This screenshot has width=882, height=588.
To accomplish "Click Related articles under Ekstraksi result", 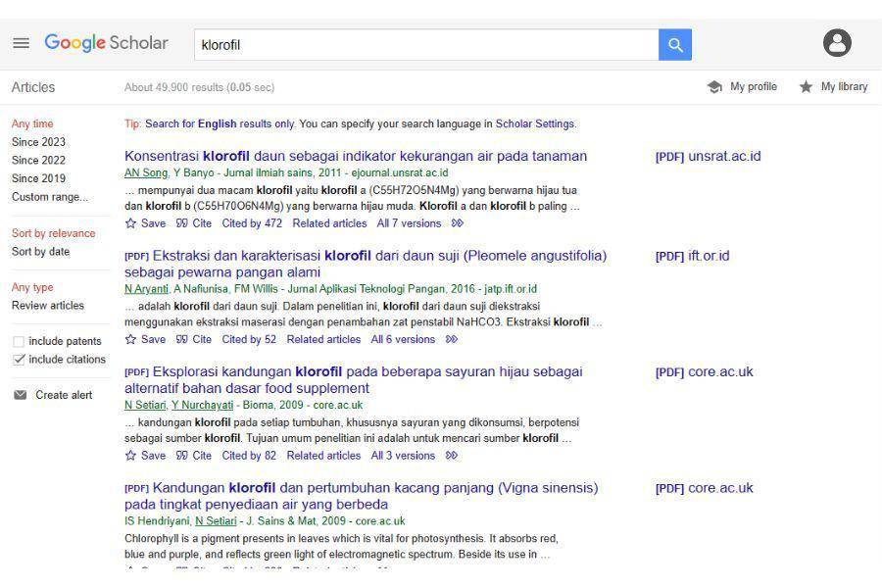I will point(323,339).
